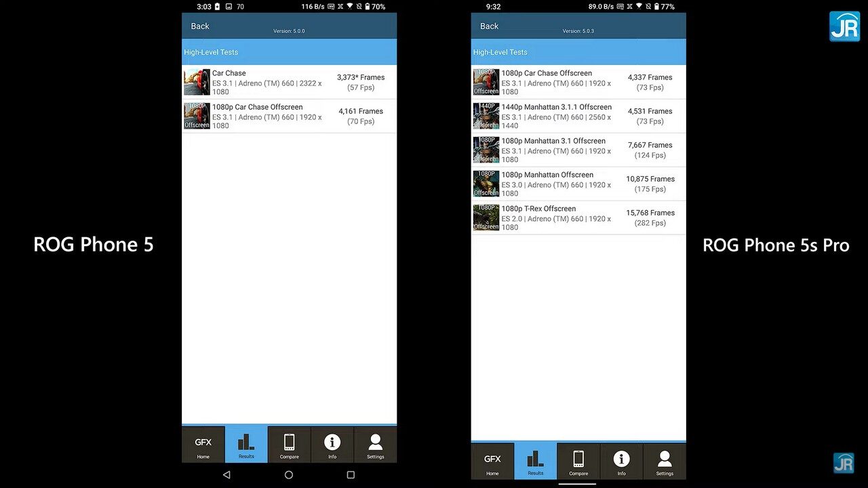Viewport: 868px width, 488px height.
Task: Select Compare icon on left phone
Action: pos(289,445)
